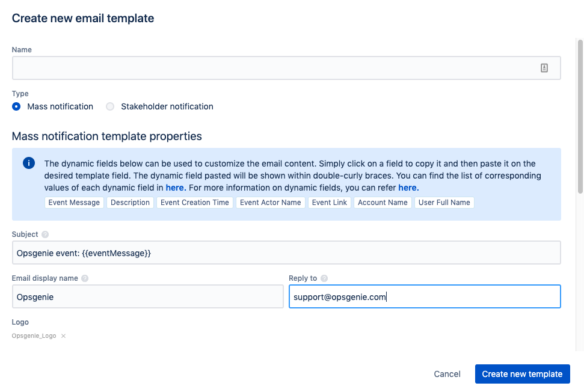Remove the Opsgenie_Logo attachment via X icon

[63, 335]
